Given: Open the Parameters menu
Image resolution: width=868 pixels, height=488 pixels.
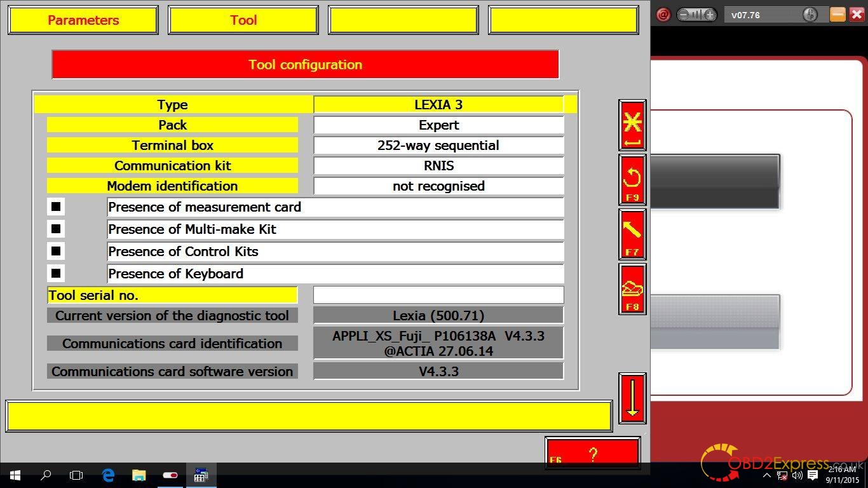Looking at the screenshot, I should pos(83,20).
